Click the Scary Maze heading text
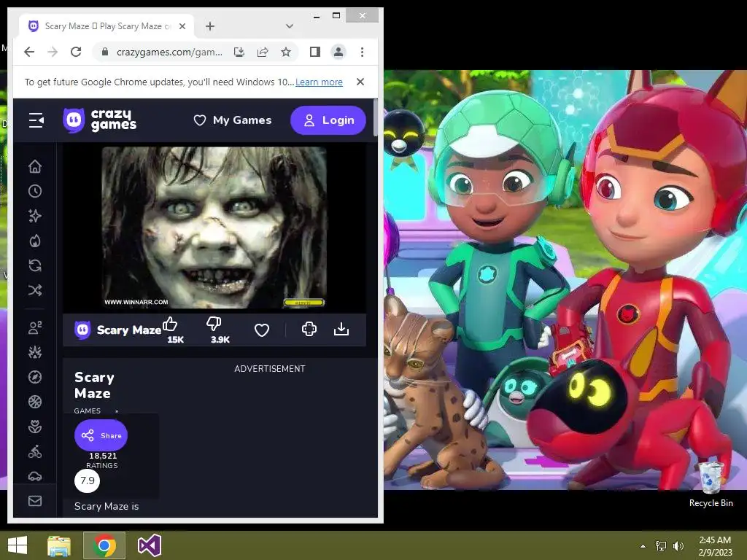The height and width of the screenshot is (560, 747). (94, 385)
